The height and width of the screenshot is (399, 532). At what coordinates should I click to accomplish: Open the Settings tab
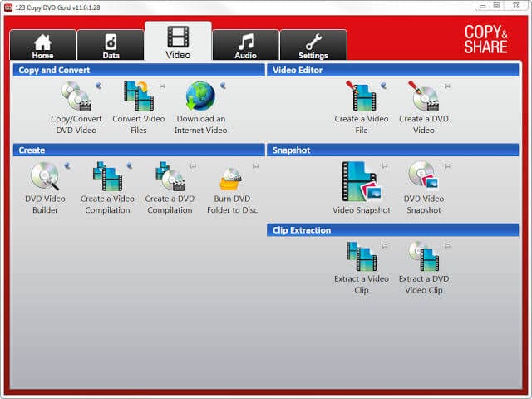pyautogui.click(x=313, y=45)
